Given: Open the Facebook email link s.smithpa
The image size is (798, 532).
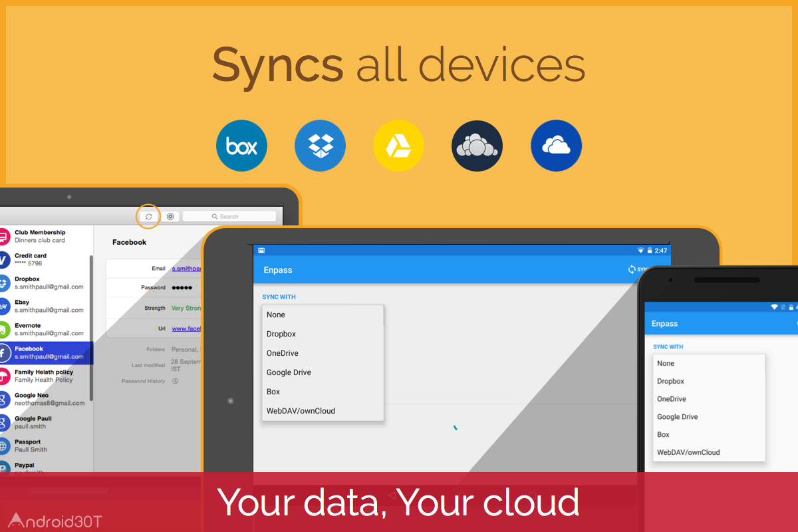Looking at the screenshot, I should [186, 268].
